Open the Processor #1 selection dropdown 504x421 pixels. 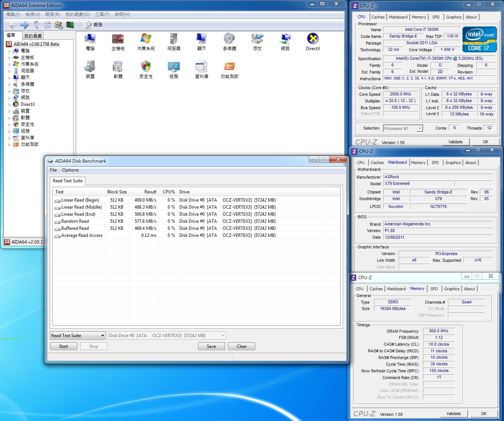pyautogui.click(x=403, y=128)
